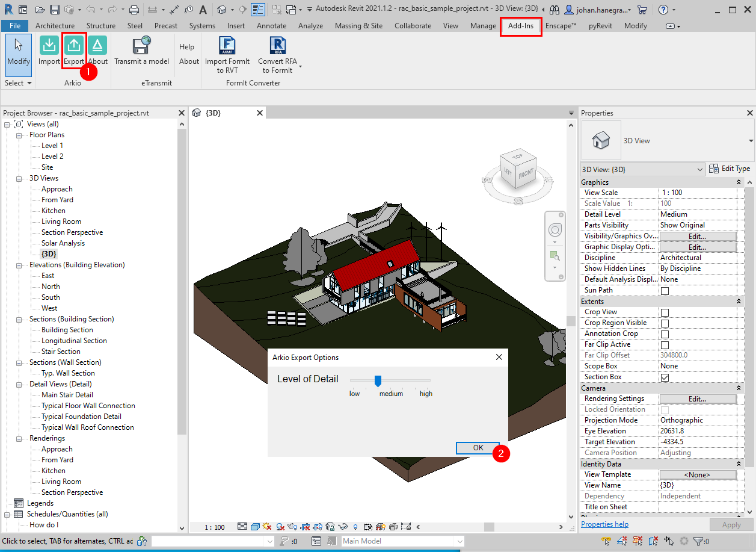Click the Reveal Hidden Elements lightbulb icon
Image resolution: width=756 pixels, height=552 pixels.
[355, 527]
